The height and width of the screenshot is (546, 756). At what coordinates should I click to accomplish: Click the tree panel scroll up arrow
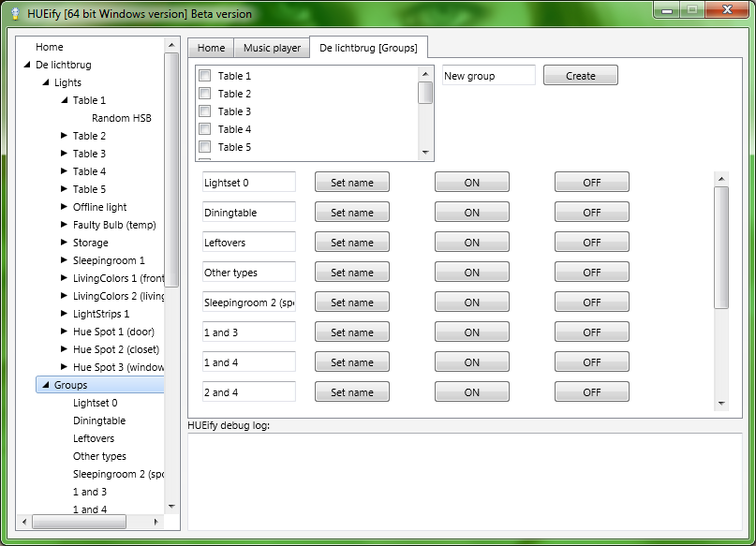171,45
